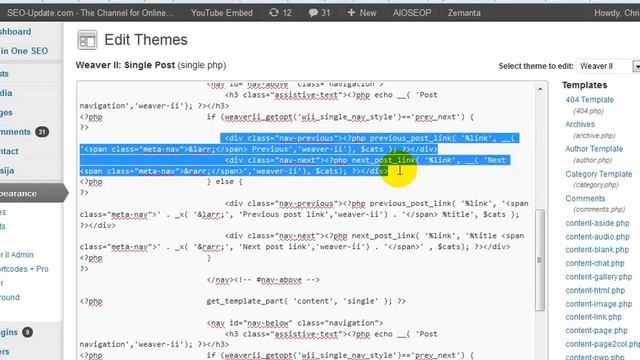The image size is (640, 360).
Task: Click the 'Weaver II: Single Post' heading
Action: click(x=125, y=65)
